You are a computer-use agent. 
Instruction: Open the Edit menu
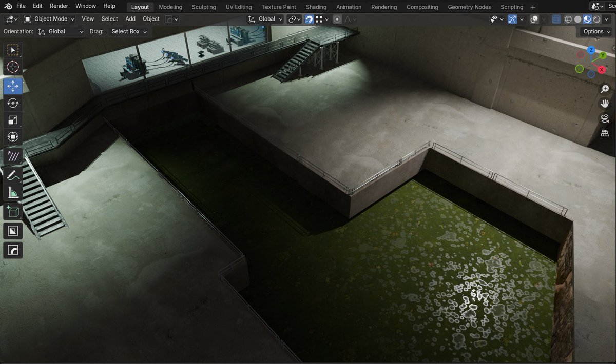[38, 6]
